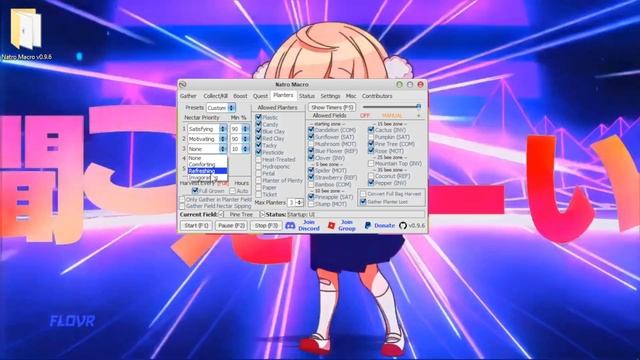This screenshot has width=640, height=360.
Task: Enable the Auto harvest checkbox
Action: [232, 191]
